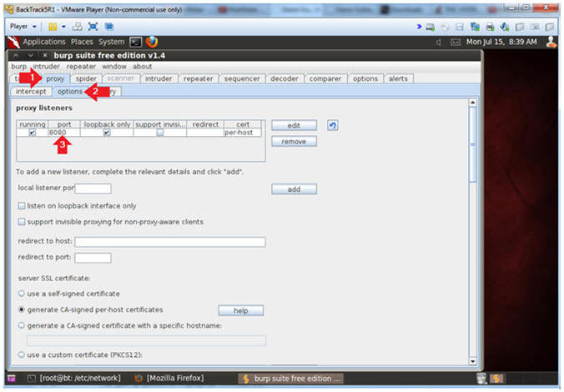The height and width of the screenshot is (392, 564).
Task: Click the undo arrow icon next to edit button
Action: click(x=333, y=125)
